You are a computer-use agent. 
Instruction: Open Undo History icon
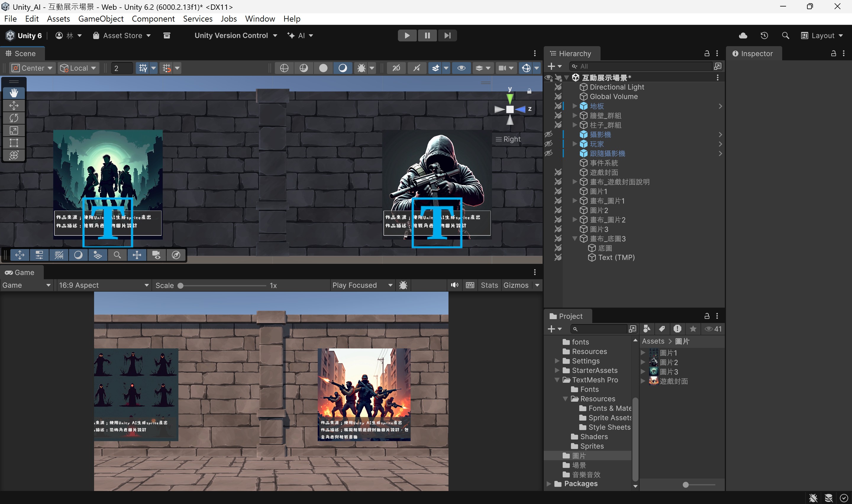coord(764,35)
